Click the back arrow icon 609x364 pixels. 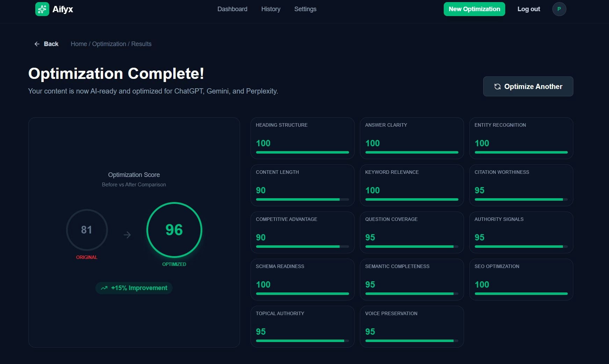click(37, 44)
